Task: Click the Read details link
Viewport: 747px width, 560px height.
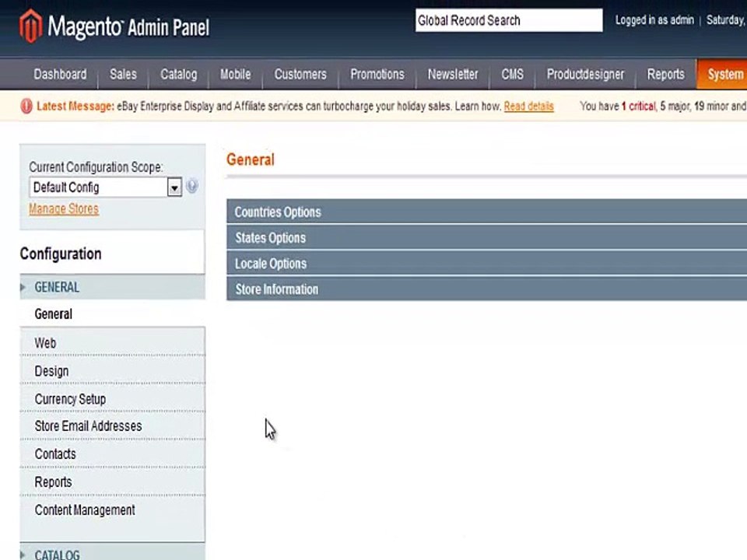Action: [x=529, y=107]
